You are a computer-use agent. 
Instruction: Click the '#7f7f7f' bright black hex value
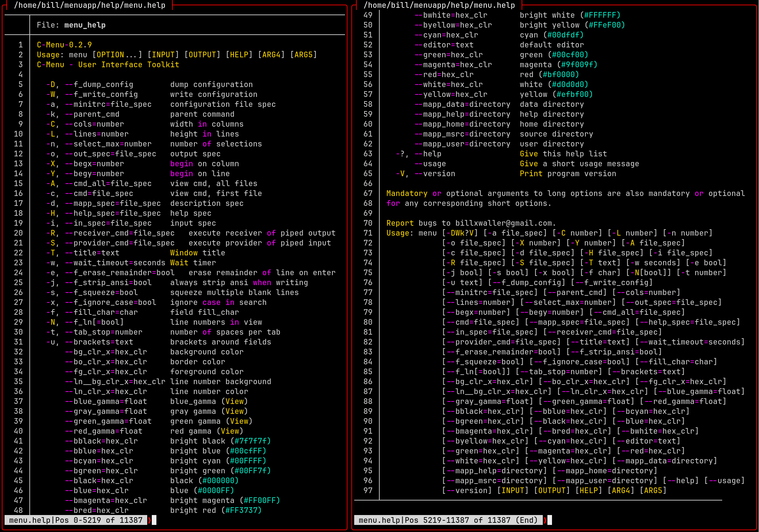click(x=251, y=441)
